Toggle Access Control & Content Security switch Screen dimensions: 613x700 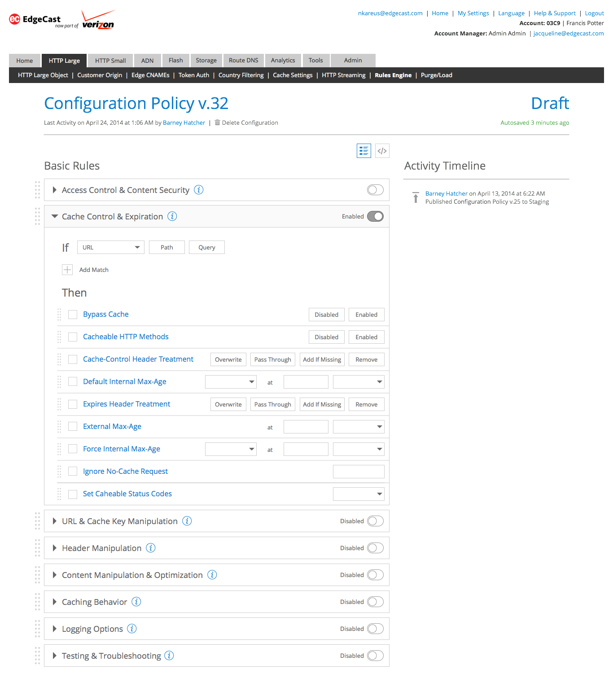point(375,190)
